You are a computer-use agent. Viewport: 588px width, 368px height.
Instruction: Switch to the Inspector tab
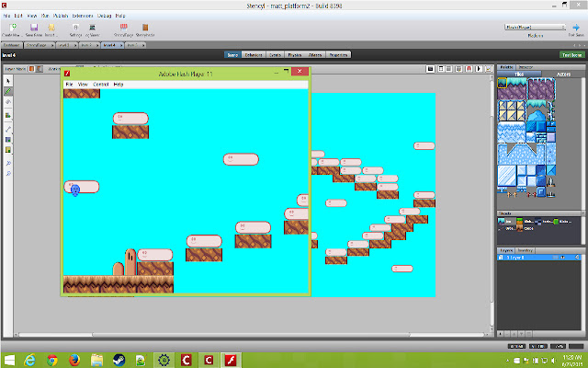526,67
